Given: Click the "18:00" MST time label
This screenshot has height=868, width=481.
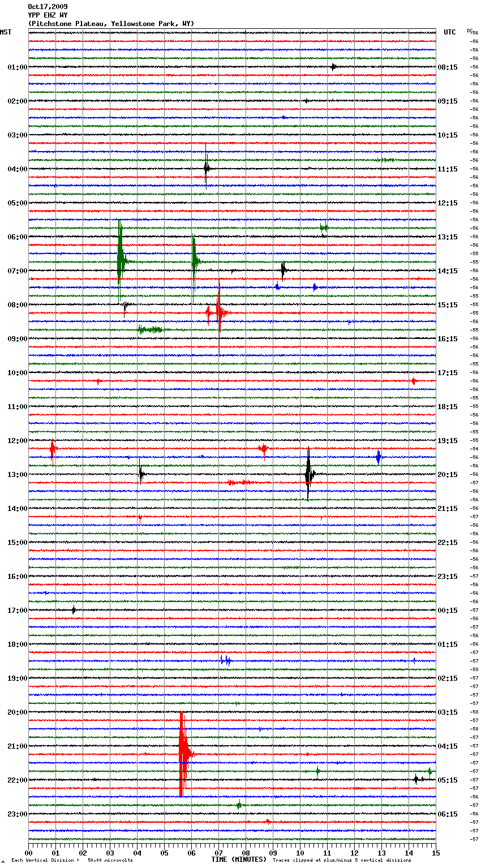Looking at the screenshot, I should point(18,644).
